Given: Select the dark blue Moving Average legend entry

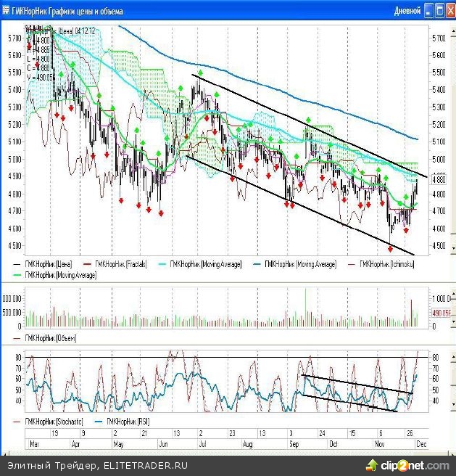Looking at the screenshot, I should point(300,265).
